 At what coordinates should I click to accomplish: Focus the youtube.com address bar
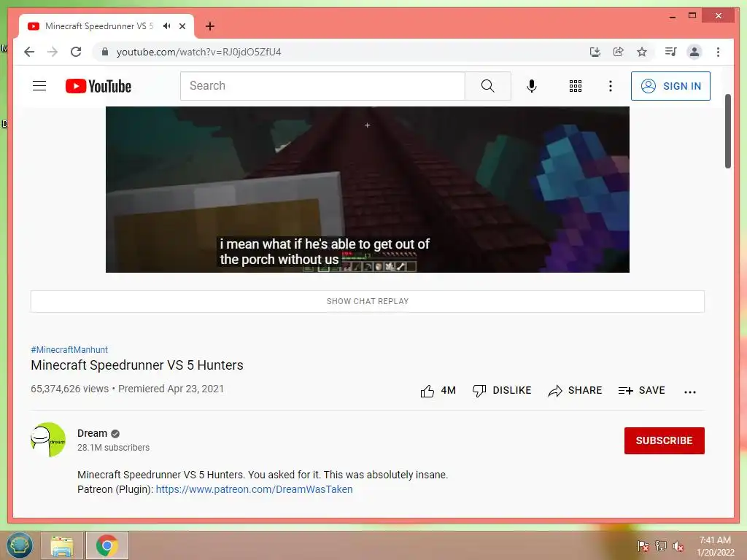333,52
